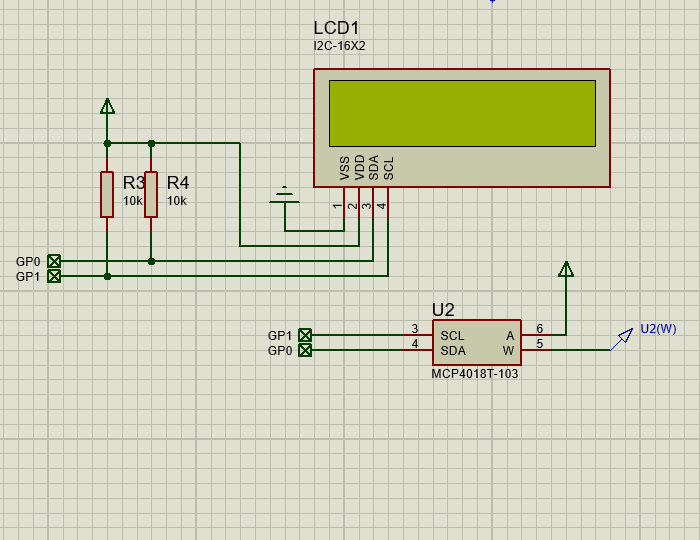The width and height of the screenshot is (700, 540).
Task: Click the power terminal above U2 pin A
Action: pyautogui.click(x=566, y=269)
